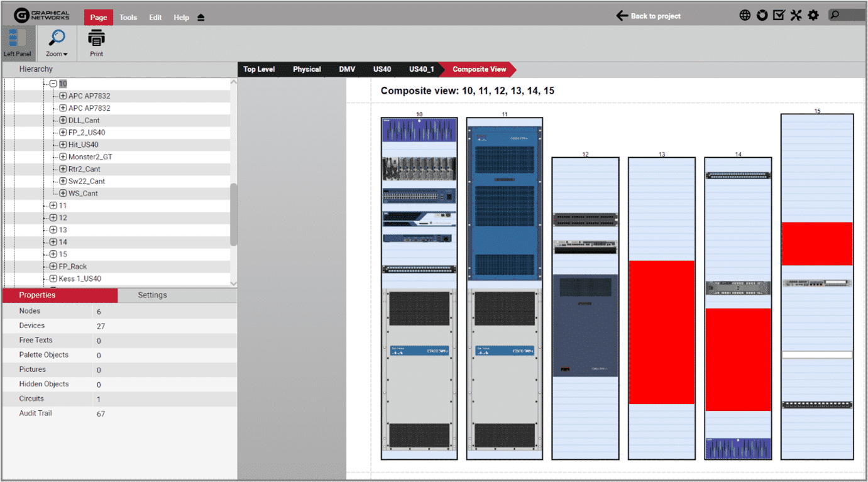Click the checkbox/tasks icon near settings
Screen dimensions: 868x482
click(x=779, y=14)
